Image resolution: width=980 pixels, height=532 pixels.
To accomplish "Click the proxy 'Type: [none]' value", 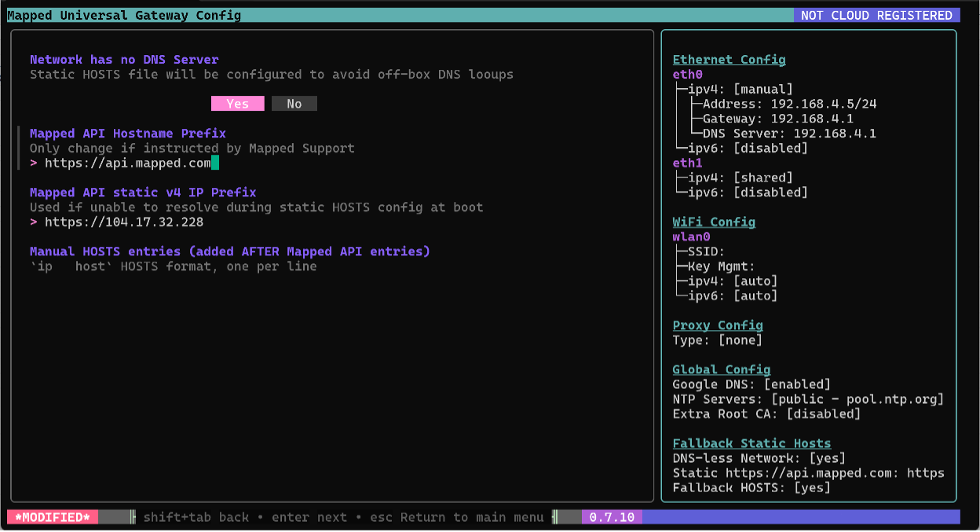I will click(718, 340).
